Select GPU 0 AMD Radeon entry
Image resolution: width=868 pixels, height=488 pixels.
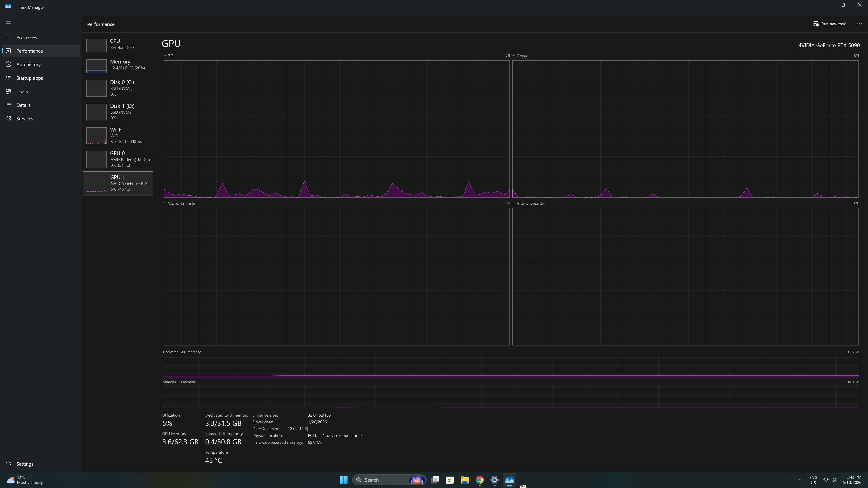tap(118, 159)
